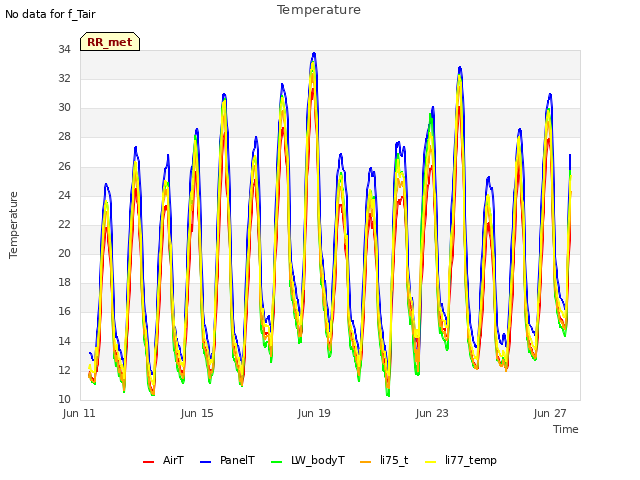Viewport: 640px width, 480px height.
Task: Click the 14 y-axis tick label
Action: point(64,341)
